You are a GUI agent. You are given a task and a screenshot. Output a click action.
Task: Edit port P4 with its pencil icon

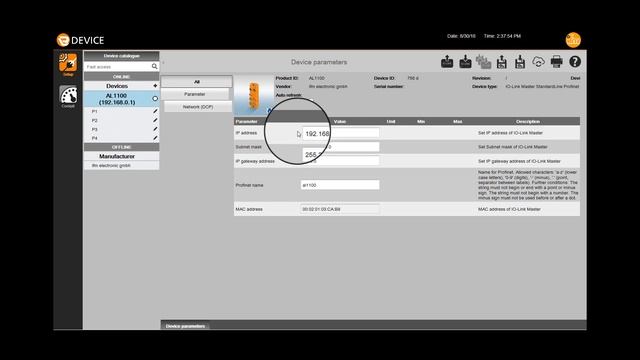[x=155, y=138]
